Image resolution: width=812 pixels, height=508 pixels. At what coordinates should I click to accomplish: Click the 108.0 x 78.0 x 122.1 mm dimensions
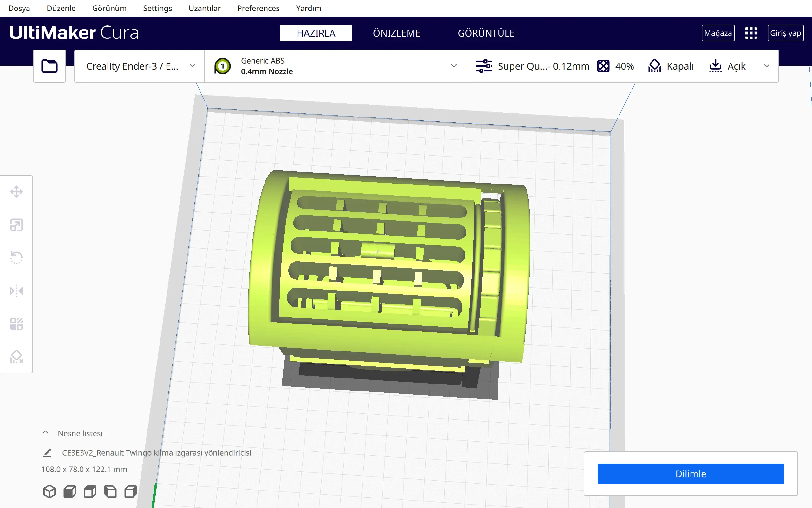[x=84, y=469]
